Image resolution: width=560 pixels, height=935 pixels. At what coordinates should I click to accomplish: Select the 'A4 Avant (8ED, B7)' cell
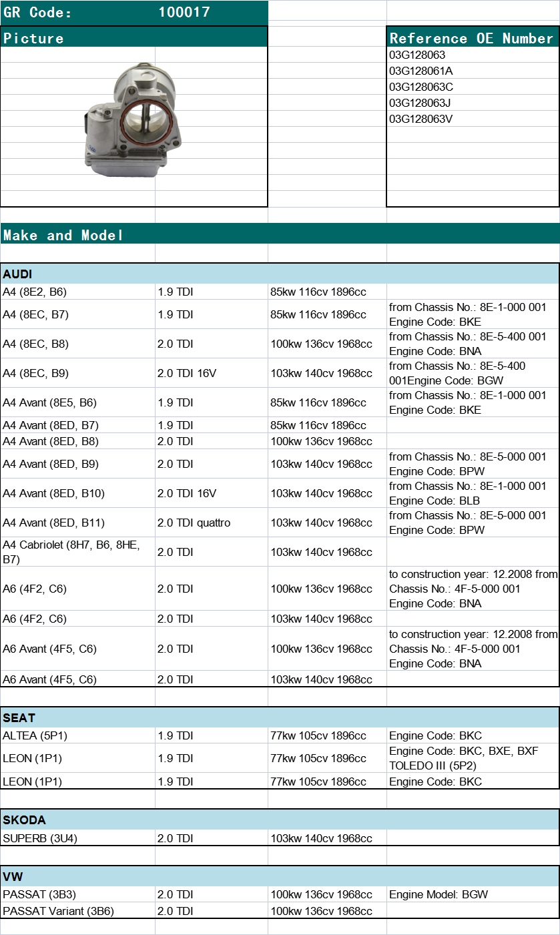(x=77, y=425)
